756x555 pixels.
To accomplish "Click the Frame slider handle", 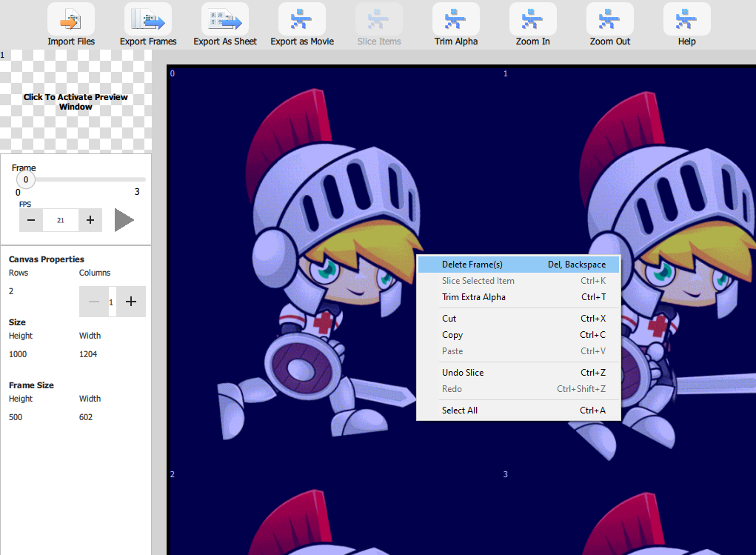I will [x=26, y=179].
